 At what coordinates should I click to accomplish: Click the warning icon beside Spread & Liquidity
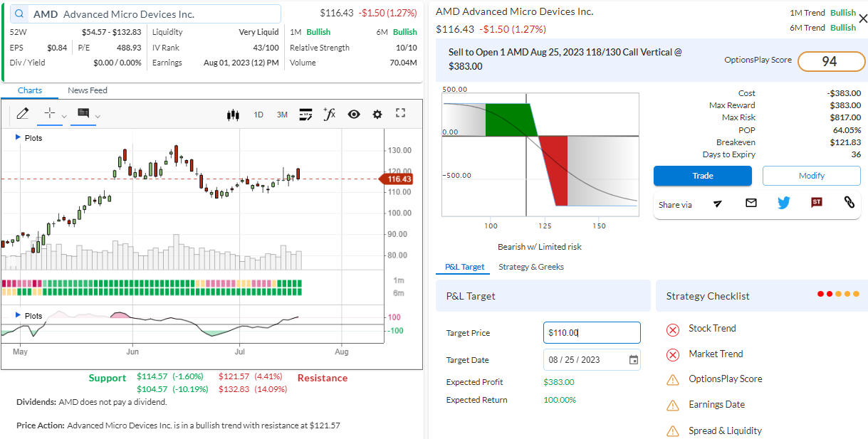[673, 431]
